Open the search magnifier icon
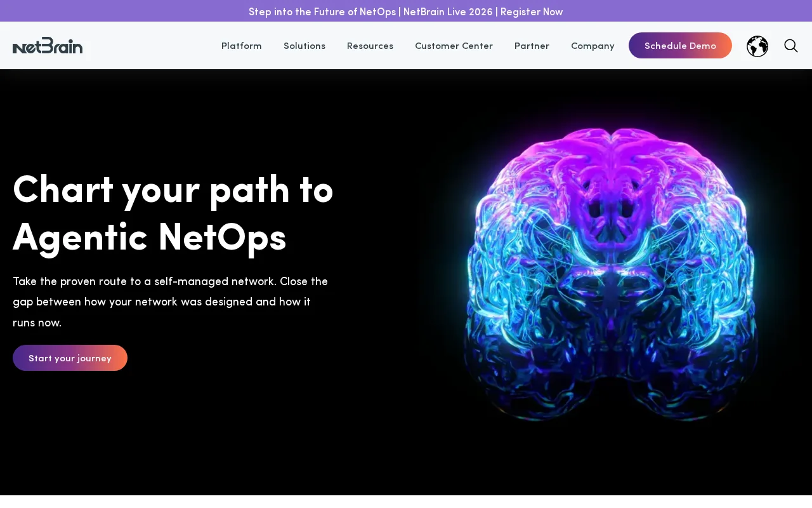The height and width of the screenshot is (508, 812). pos(791,46)
